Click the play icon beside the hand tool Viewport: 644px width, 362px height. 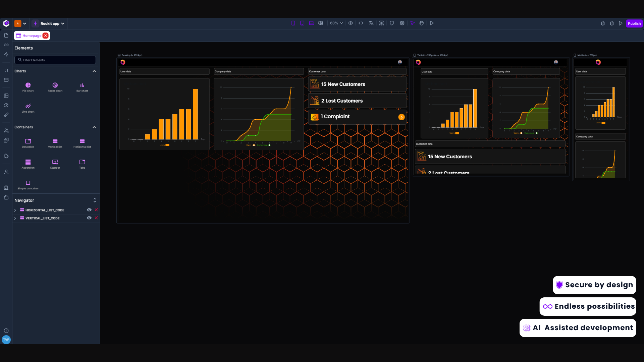432,23
